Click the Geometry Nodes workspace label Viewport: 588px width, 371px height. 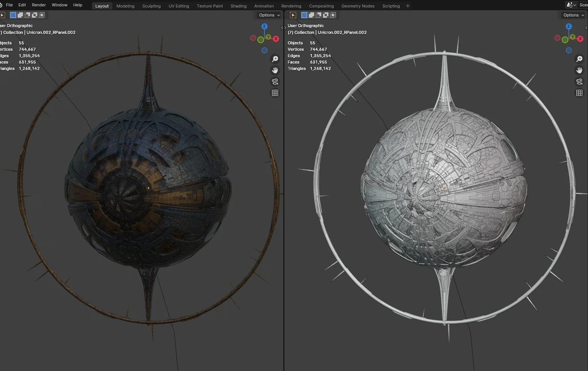tap(357, 6)
